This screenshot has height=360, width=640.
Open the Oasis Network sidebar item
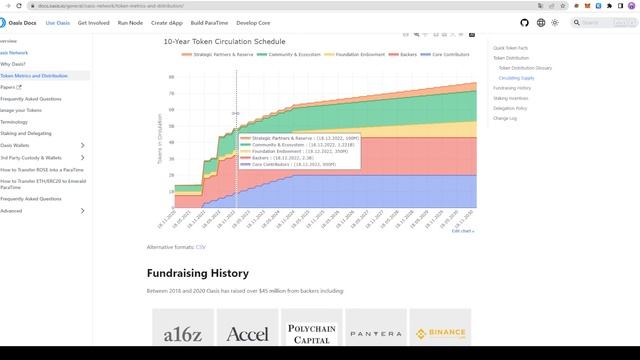(x=14, y=53)
